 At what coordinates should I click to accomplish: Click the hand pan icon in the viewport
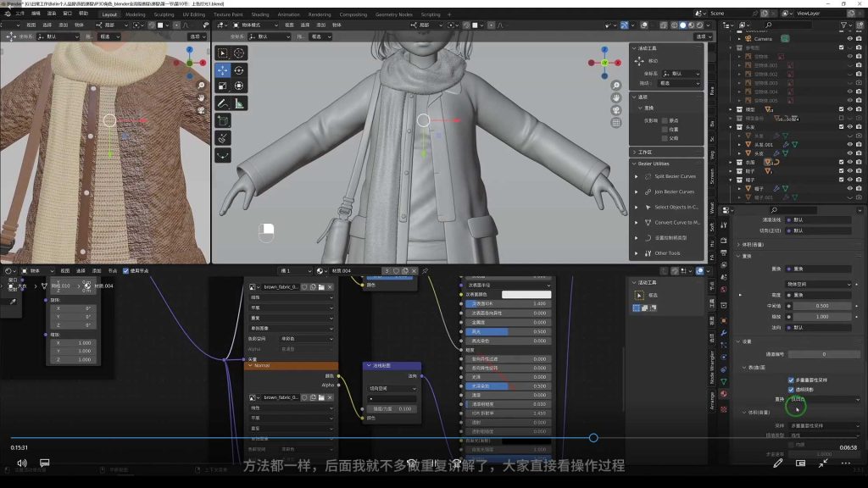615,98
